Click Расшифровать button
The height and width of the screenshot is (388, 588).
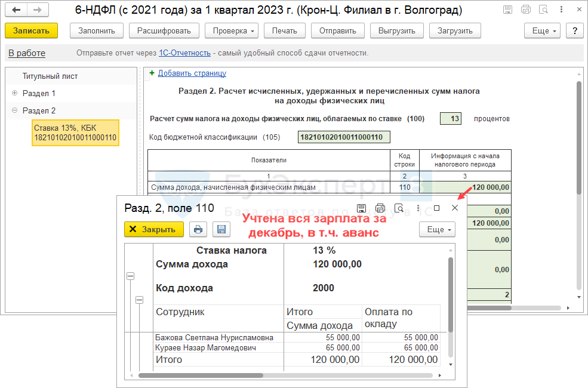tap(164, 30)
